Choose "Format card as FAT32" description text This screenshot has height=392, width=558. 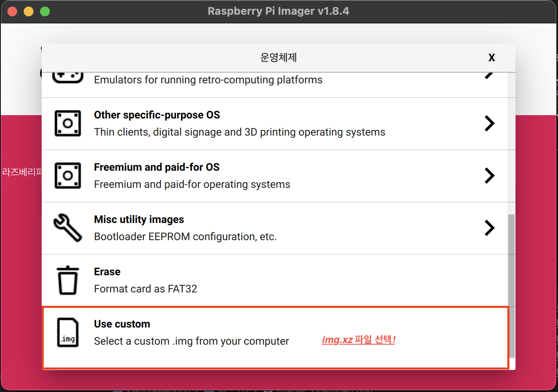point(145,289)
